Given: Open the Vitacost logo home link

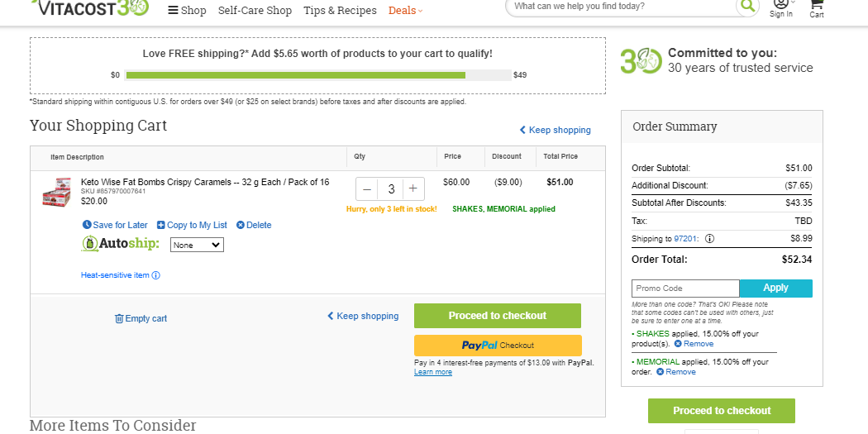Looking at the screenshot, I should pyautogui.click(x=90, y=7).
